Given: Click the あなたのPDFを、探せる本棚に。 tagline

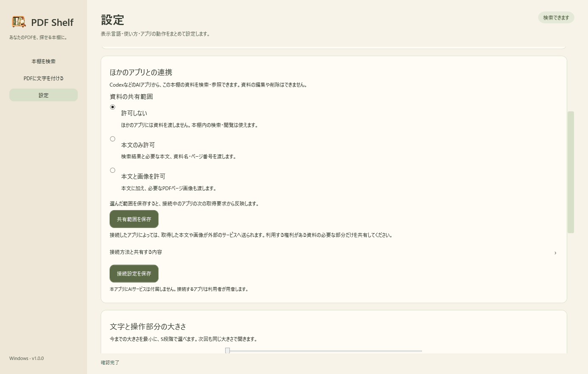Looking at the screenshot, I should pos(38,37).
